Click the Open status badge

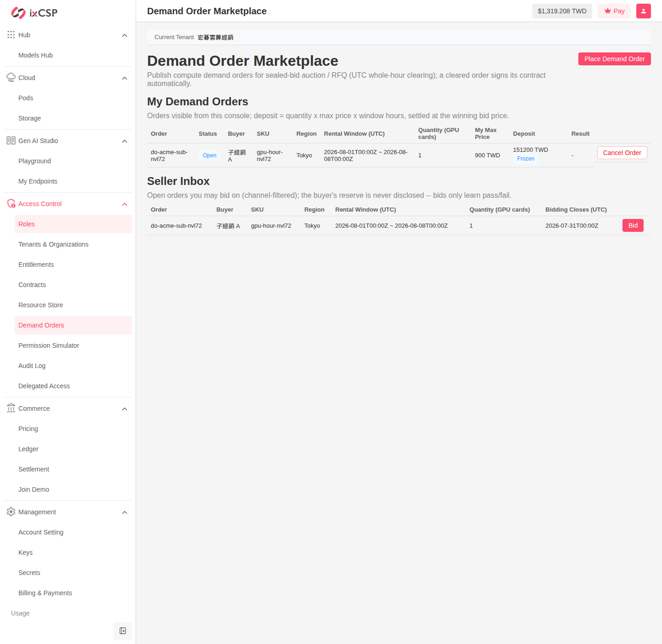[x=210, y=155]
